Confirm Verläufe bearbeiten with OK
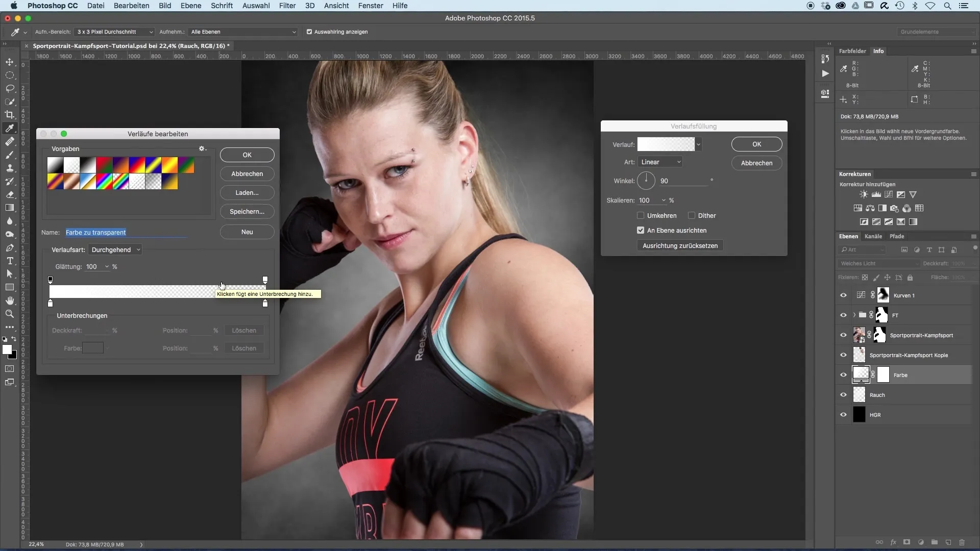Screen dimensions: 980x551 click(247, 155)
